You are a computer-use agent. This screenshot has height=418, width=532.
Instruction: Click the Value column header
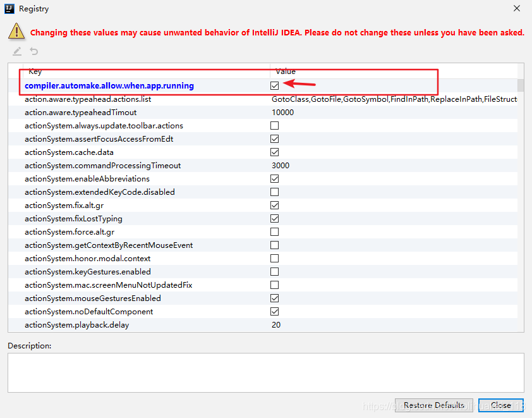394,71
